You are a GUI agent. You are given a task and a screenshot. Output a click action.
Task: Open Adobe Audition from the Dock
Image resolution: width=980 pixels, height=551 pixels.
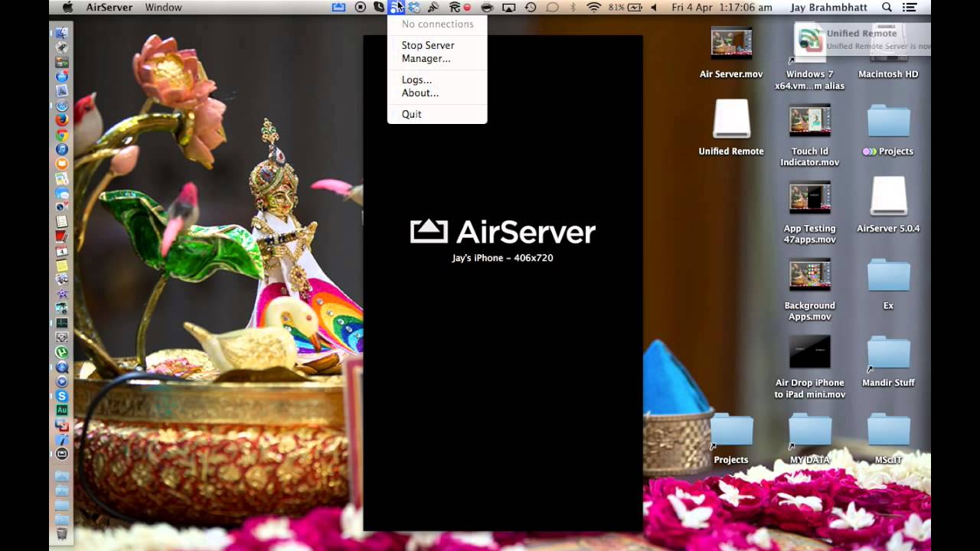pyautogui.click(x=62, y=410)
